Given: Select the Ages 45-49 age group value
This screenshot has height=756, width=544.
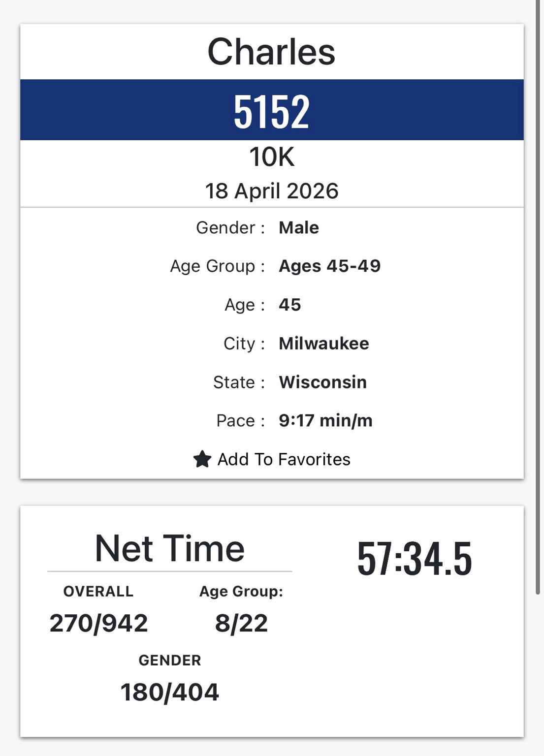Looking at the screenshot, I should [x=329, y=266].
